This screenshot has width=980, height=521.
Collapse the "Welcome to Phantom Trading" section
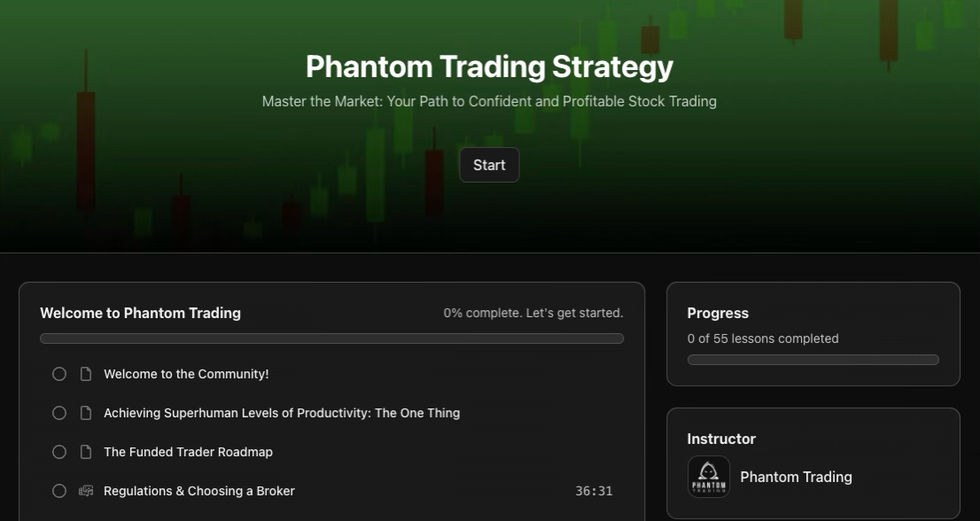(140, 313)
